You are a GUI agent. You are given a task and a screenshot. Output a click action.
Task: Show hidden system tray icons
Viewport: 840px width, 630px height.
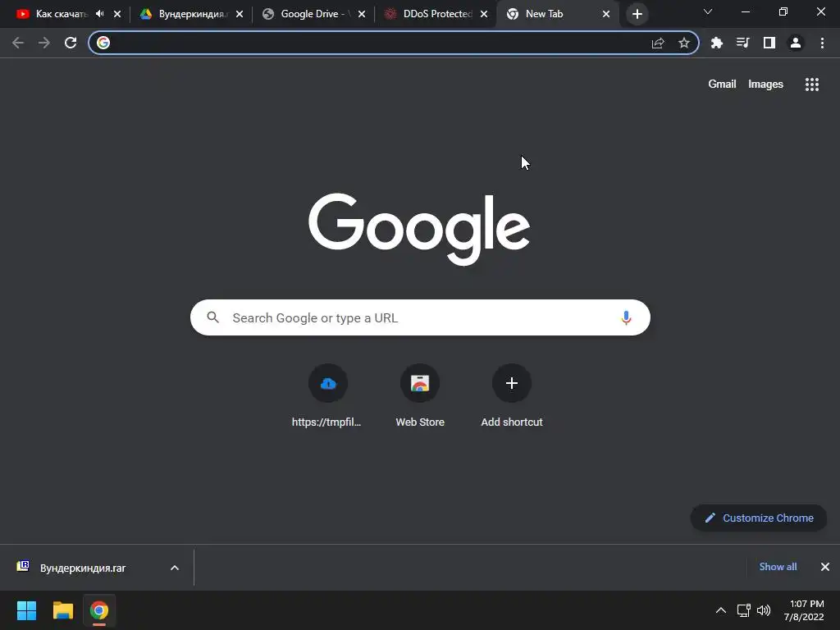click(721, 610)
